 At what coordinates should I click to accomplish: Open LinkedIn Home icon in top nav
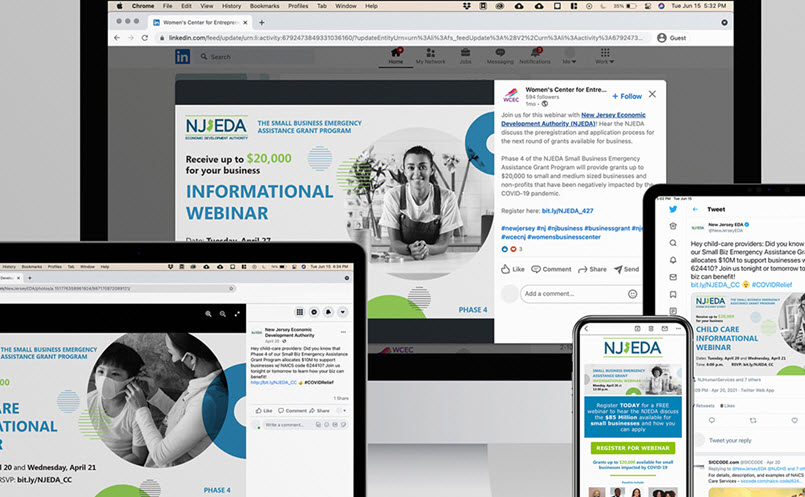coord(395,56)
